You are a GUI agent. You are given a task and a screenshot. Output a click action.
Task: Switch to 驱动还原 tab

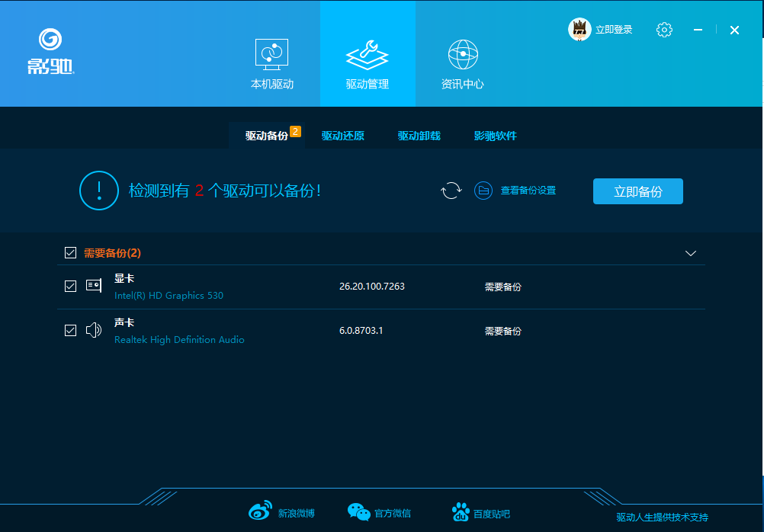pyautogui.click(x=343, y=136)
